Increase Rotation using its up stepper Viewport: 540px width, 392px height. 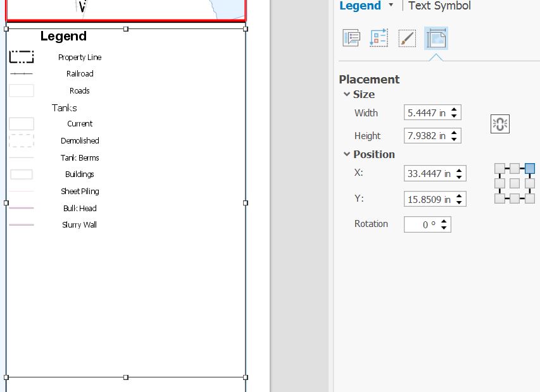(x=444, y=221)
